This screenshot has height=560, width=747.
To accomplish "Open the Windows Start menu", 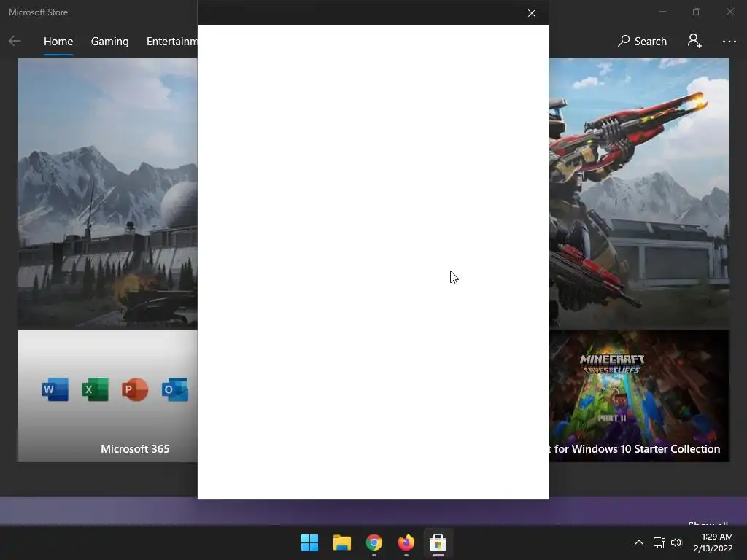I will point(309,542).
